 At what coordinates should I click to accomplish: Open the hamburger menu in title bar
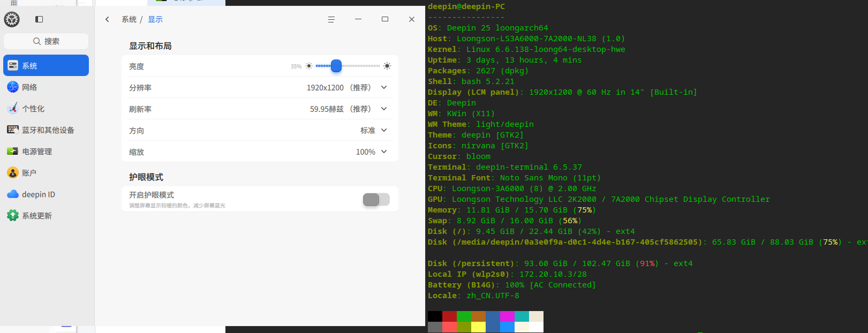click(331, 19)
